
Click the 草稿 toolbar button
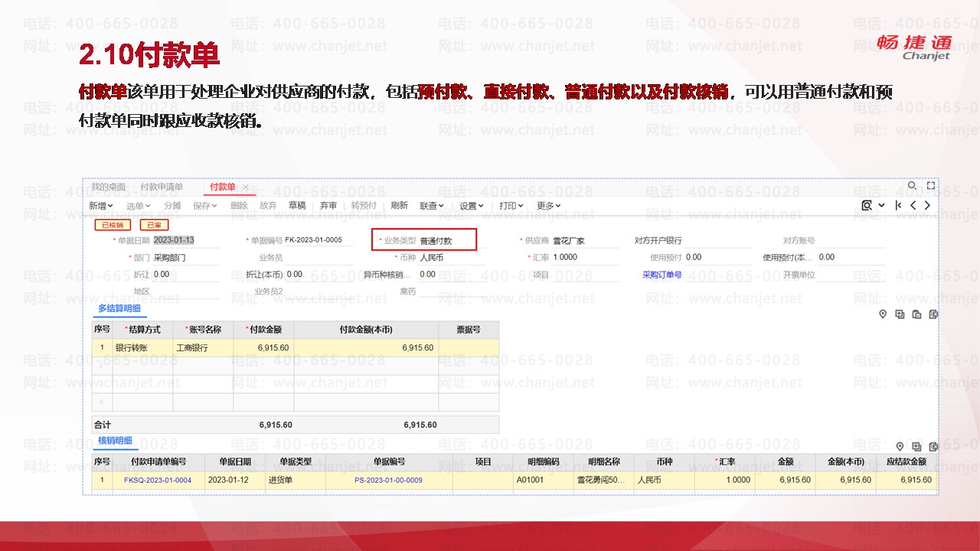pos(297,206)
